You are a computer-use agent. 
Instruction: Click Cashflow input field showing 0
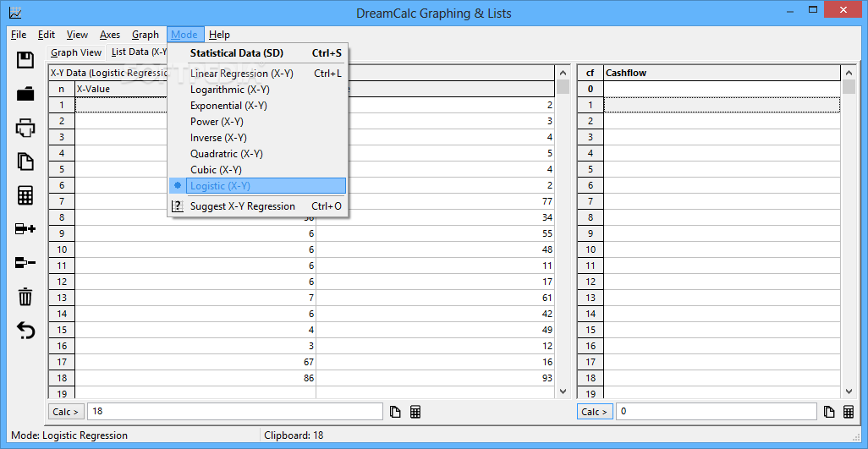pyautogui.click(x=717, y=412)
